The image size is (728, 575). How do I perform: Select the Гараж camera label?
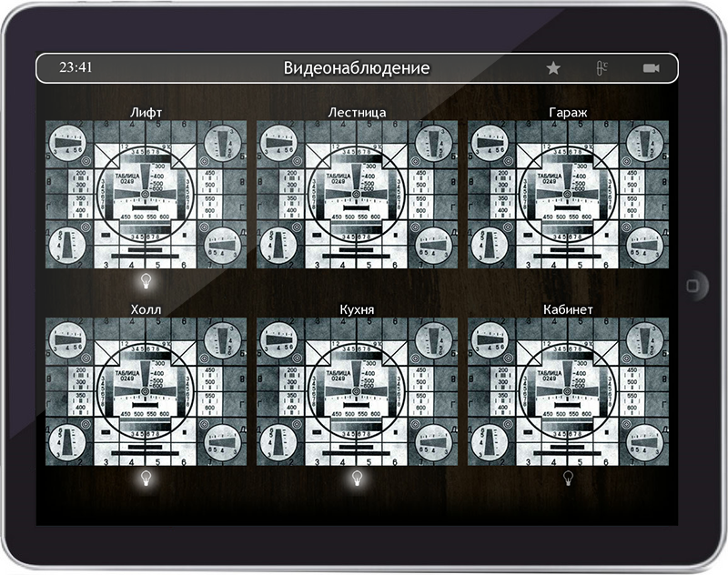pyautogui.click(x=568, y=112)
